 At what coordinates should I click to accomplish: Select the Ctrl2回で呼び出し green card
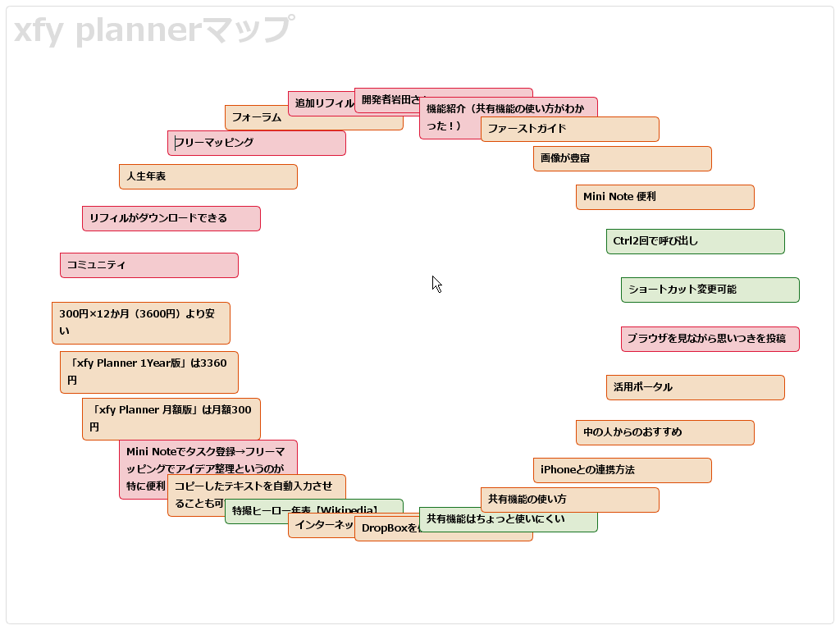pyautogui.click(x=696, y=242)
